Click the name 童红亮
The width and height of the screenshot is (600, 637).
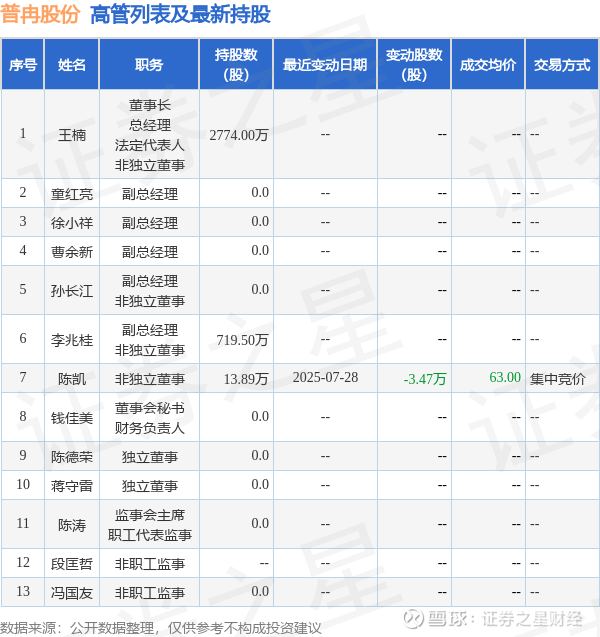pos(72,194)
